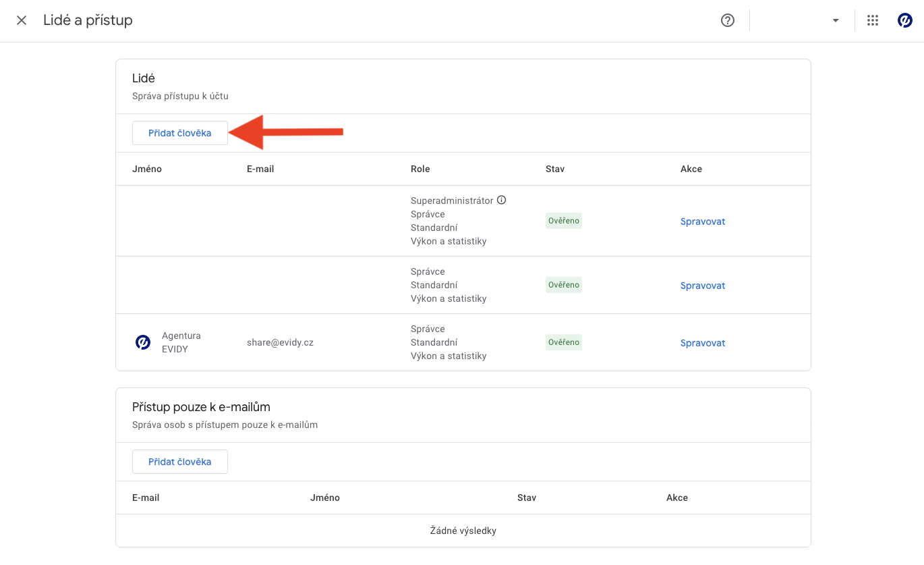Click the Stav column header in Lidé
This screenshot has height=565, width=924.
tap(555, 169)
